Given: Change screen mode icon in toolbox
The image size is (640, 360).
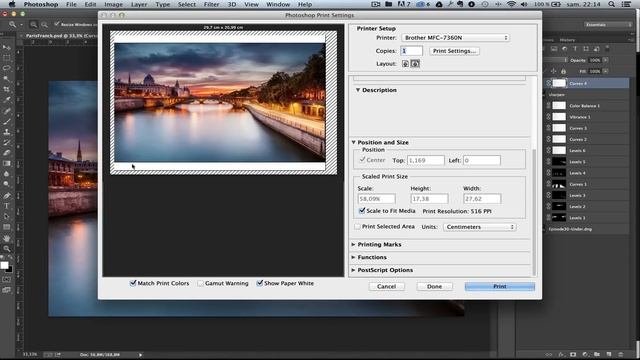Looking at the screenshot, I should (7, 290).
